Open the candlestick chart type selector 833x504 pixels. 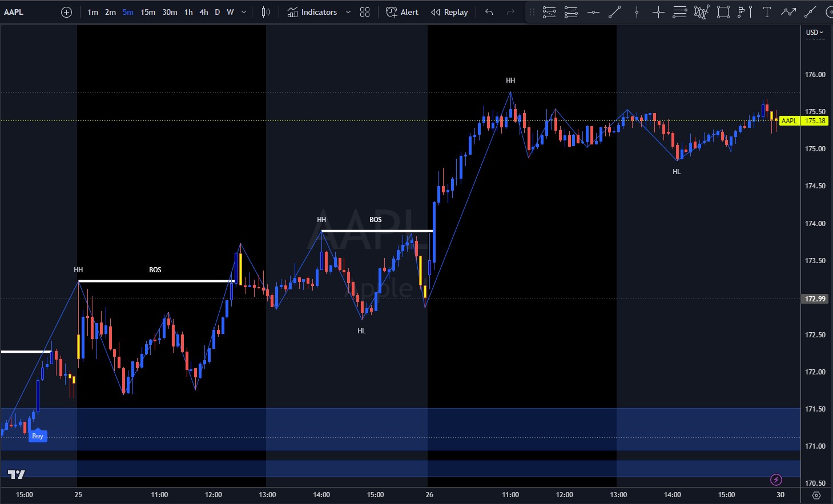265,12
